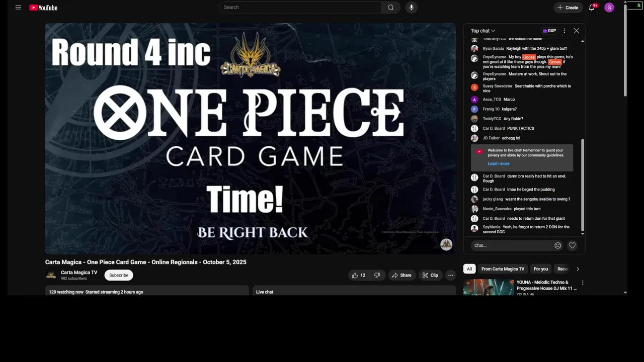The width and height of the screenshot is (644, 362).
Task: Open OnyxDynamo's avatar on Masters at work message
Action: pos(474,75)
